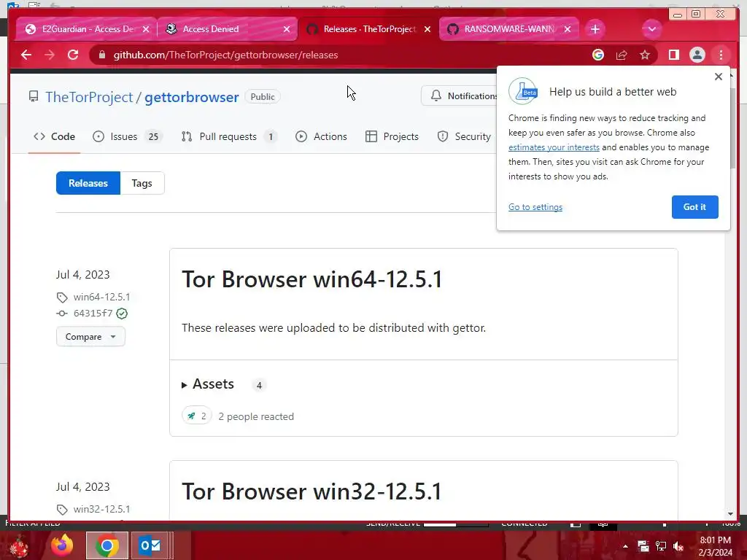Open the taskbar clock 8:01 PM

click(x=715, y=546)
